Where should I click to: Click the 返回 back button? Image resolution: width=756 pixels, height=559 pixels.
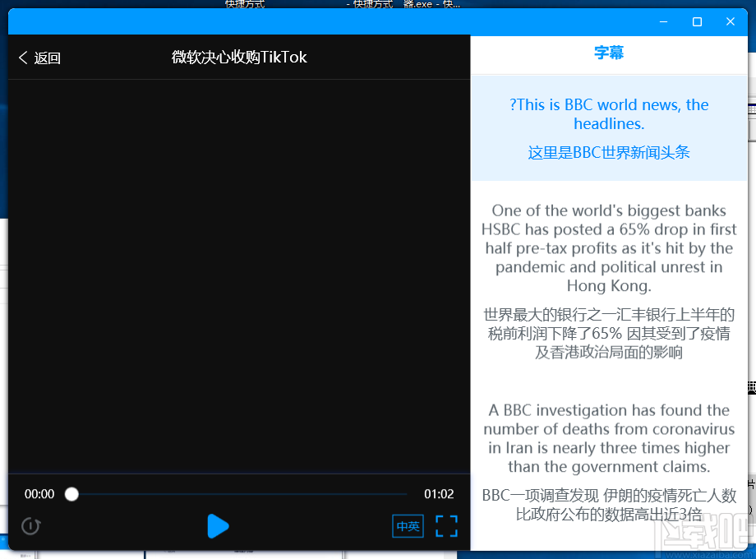39,57
